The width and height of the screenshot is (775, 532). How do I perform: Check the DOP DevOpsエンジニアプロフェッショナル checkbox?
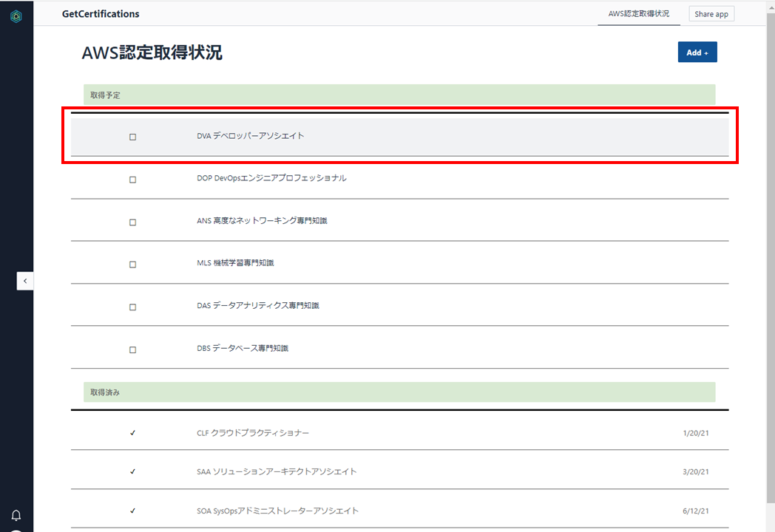(x=132, y=180)
